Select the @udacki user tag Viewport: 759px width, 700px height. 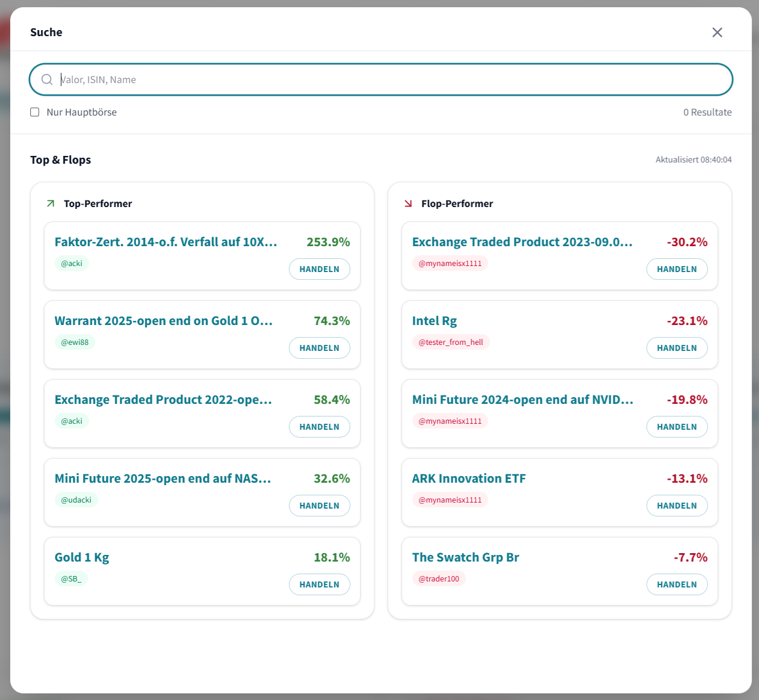click(76, 500)
